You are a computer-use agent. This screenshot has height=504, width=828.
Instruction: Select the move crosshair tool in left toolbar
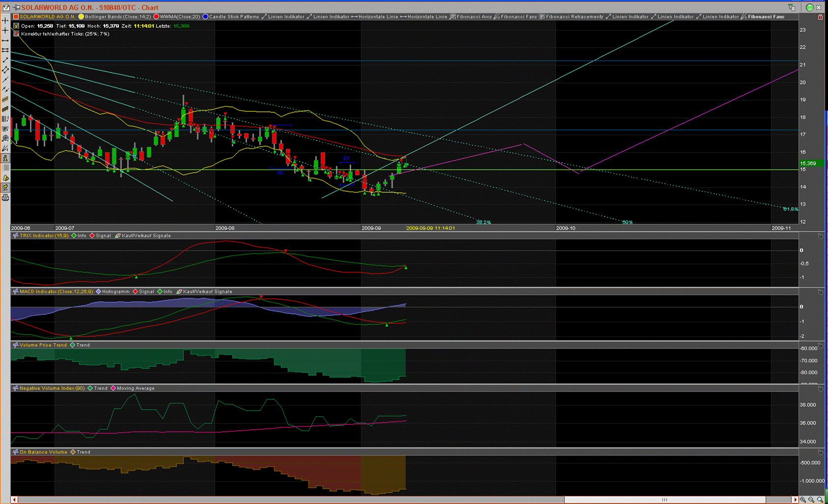pos(5,21)
